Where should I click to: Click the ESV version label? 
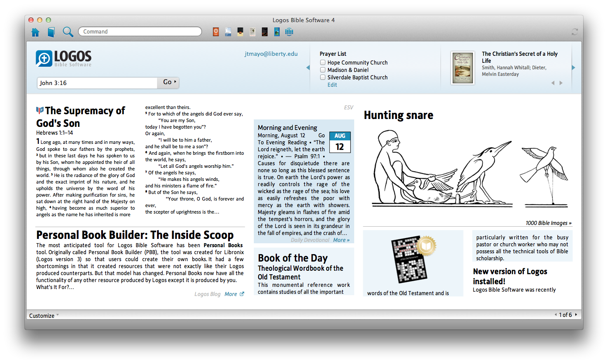[348, 108]
